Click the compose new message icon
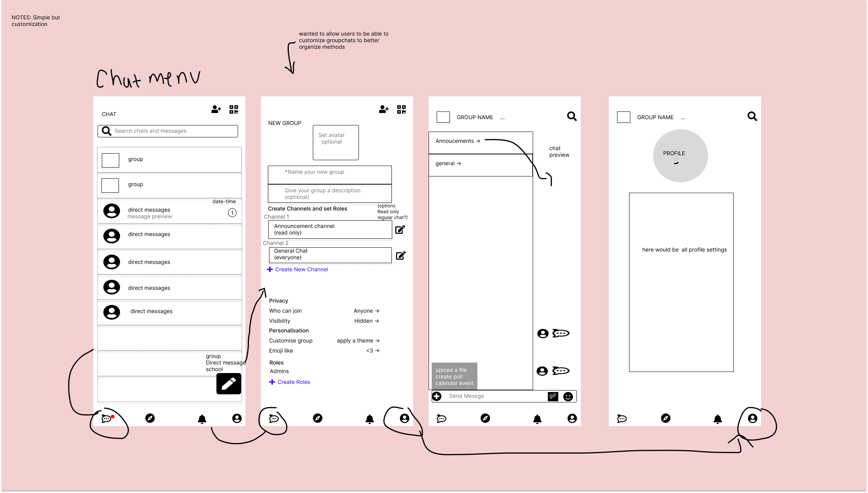The image size is (868, 493). [229, 383]
